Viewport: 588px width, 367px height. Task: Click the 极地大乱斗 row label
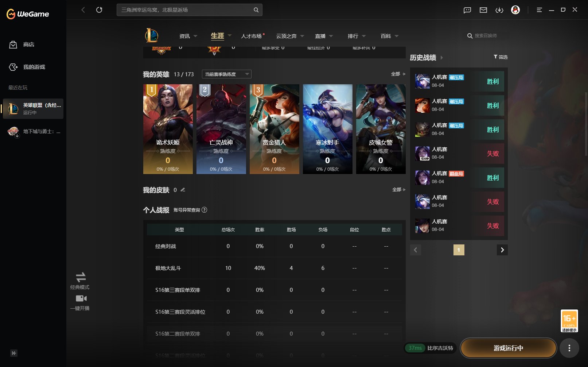coord(168,268)
